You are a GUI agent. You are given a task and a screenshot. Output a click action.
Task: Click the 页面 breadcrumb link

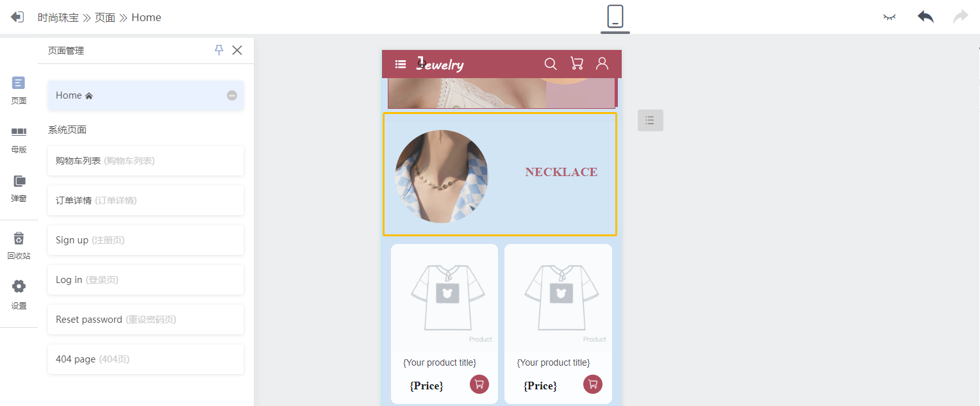click(x=105, y=17)
